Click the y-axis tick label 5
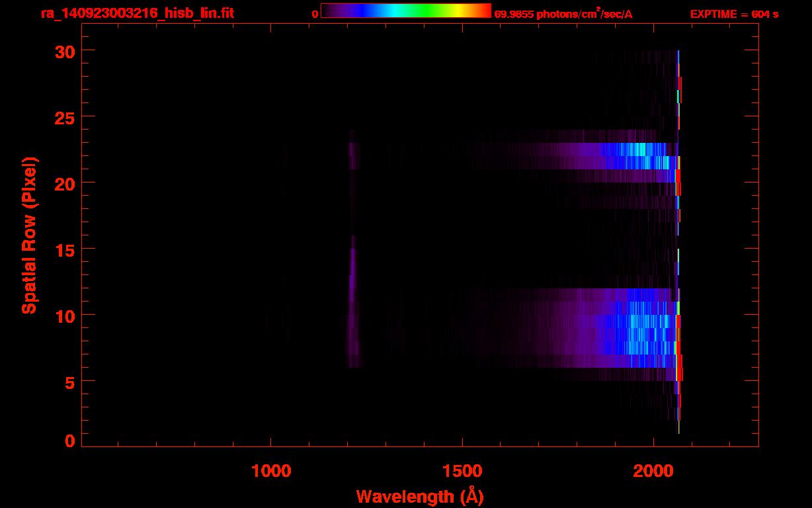The image size is (812, 508). (70, 382)
